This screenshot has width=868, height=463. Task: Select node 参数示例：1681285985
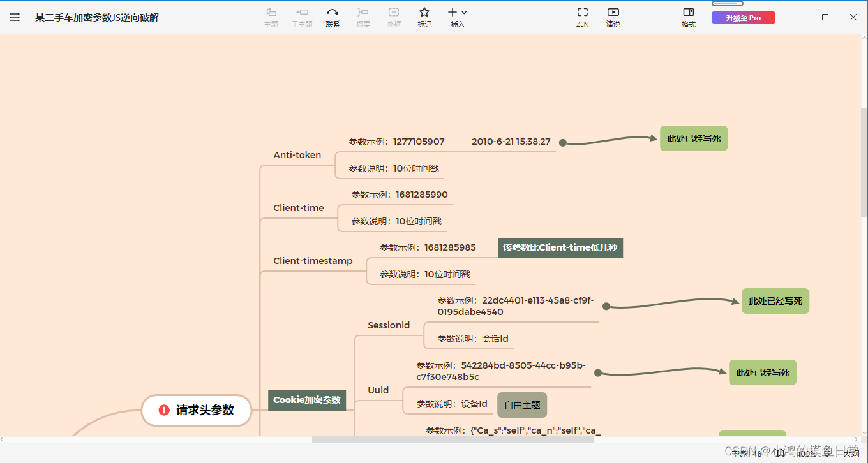(428, 247)
